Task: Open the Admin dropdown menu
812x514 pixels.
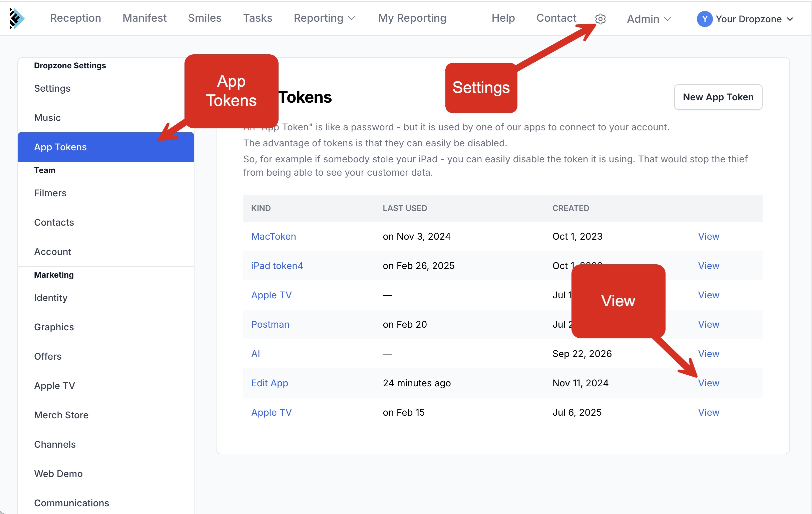Action: pos(649,19)
